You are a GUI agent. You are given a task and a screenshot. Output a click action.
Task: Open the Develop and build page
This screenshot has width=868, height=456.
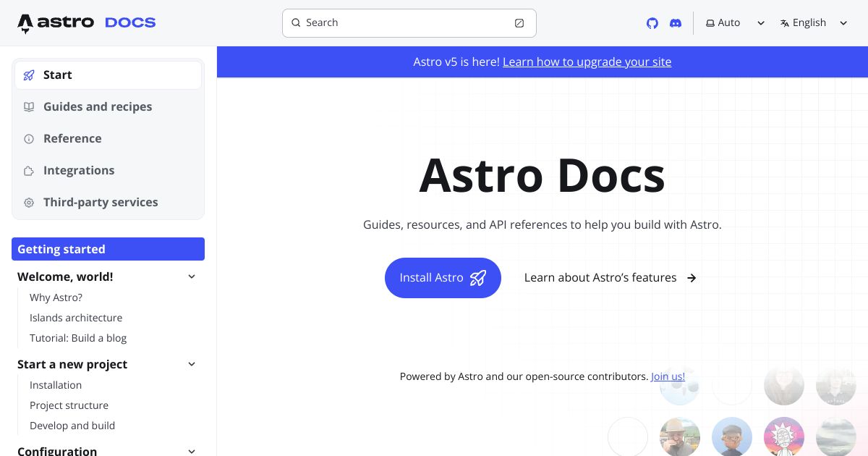coord(72,426)
